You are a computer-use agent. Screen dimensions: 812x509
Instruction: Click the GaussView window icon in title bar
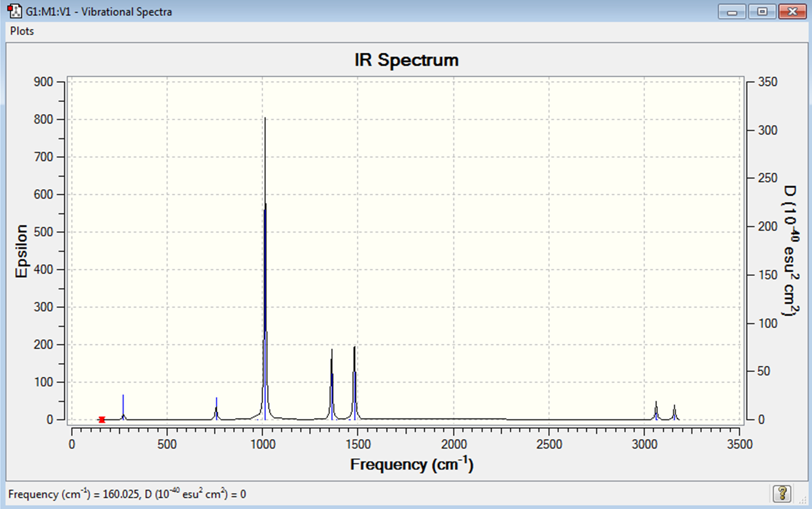click(x=15, y=11)
